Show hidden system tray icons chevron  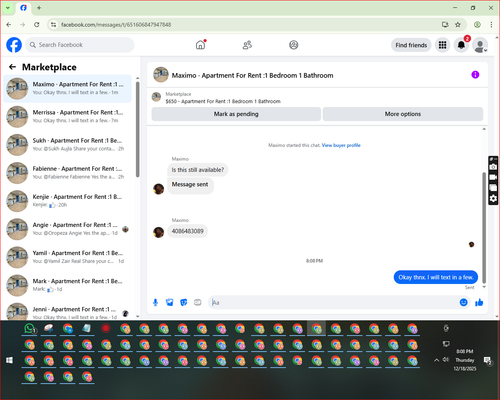click(436, 360)
